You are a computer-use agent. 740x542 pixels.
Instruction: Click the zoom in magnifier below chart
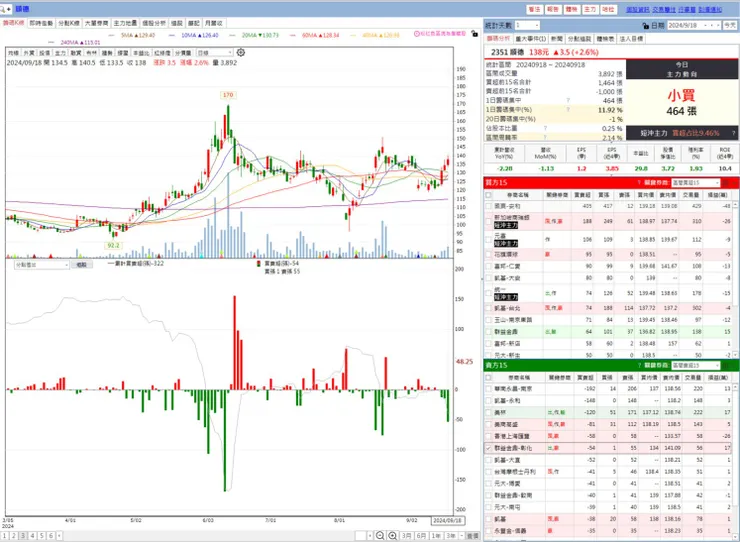(393, 535)
